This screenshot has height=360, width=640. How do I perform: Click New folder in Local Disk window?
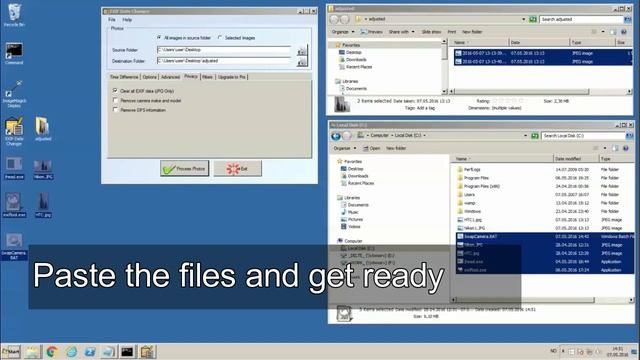pos(396,148)
